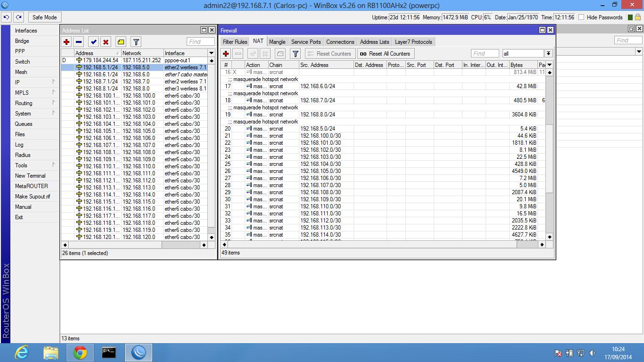Sort NAT rules by Src. Address column

tap(326, 65)
